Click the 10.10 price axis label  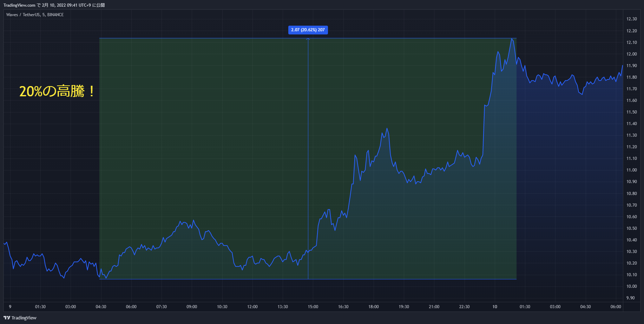pos(631,275)
